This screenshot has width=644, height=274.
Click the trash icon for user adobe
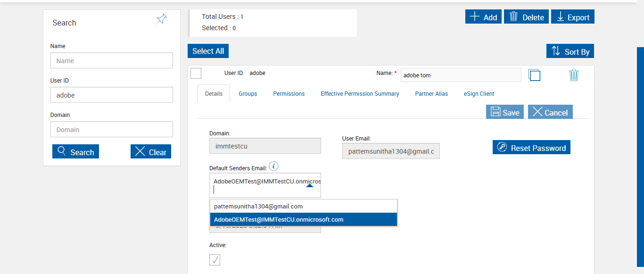pos(573,75)
